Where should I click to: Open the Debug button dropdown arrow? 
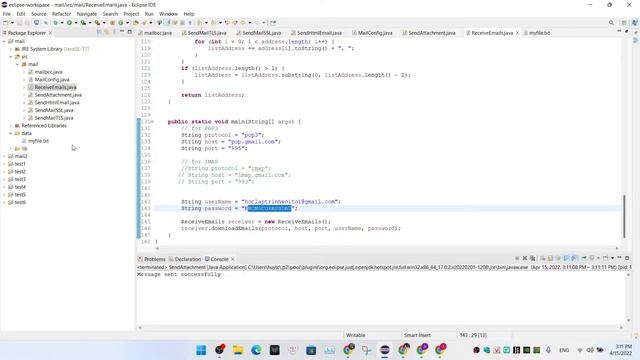click(62, 23)
